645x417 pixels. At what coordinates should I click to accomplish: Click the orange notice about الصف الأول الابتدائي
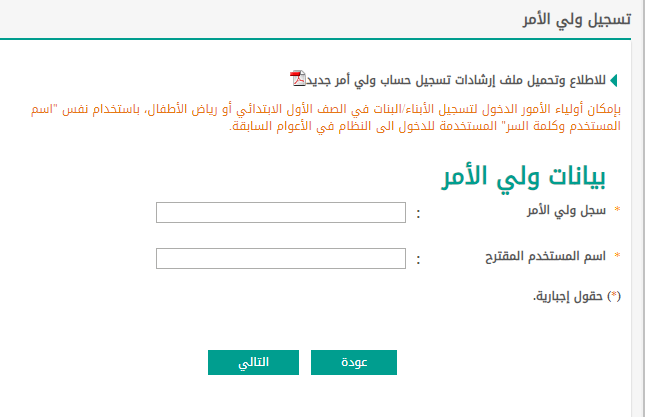(326, 109)
